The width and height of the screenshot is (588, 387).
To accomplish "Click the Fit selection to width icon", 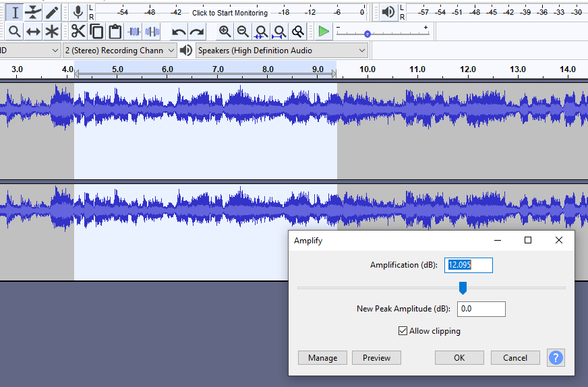I will click(x=261, y=32).
